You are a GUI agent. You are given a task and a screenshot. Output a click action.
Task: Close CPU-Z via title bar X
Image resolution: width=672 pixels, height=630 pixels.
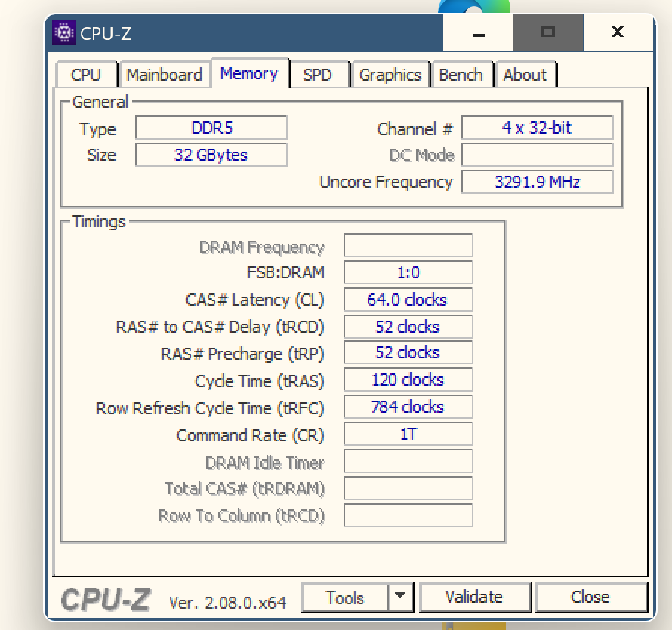coord(618,32)
